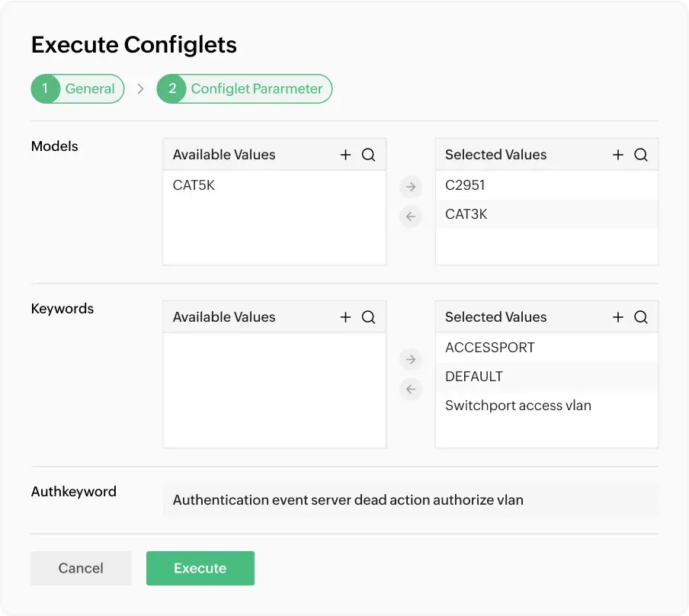Image resolution: width=689 pixels, height=616 pixels.
Task: Move model right to Selected Values
Action: coord(411,187)
